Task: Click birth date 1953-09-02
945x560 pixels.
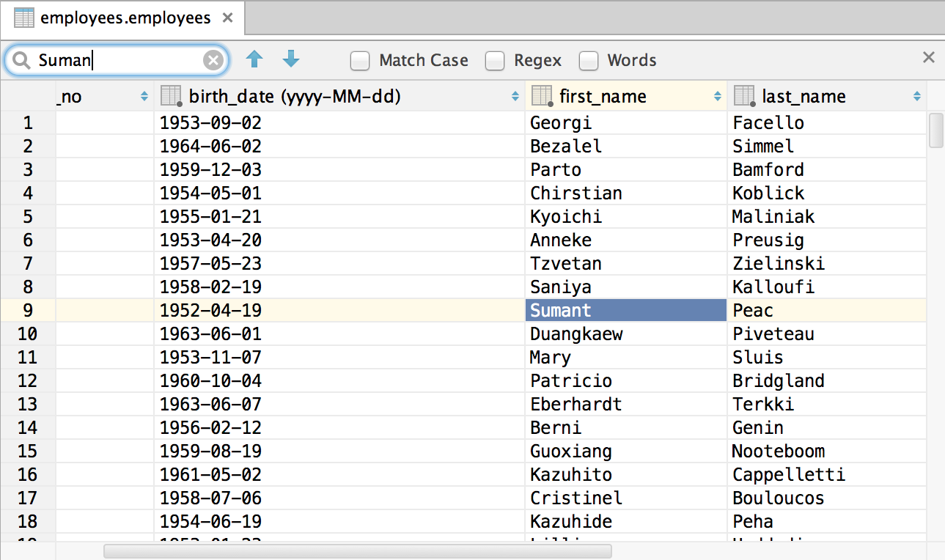Action: coord(210,122)
